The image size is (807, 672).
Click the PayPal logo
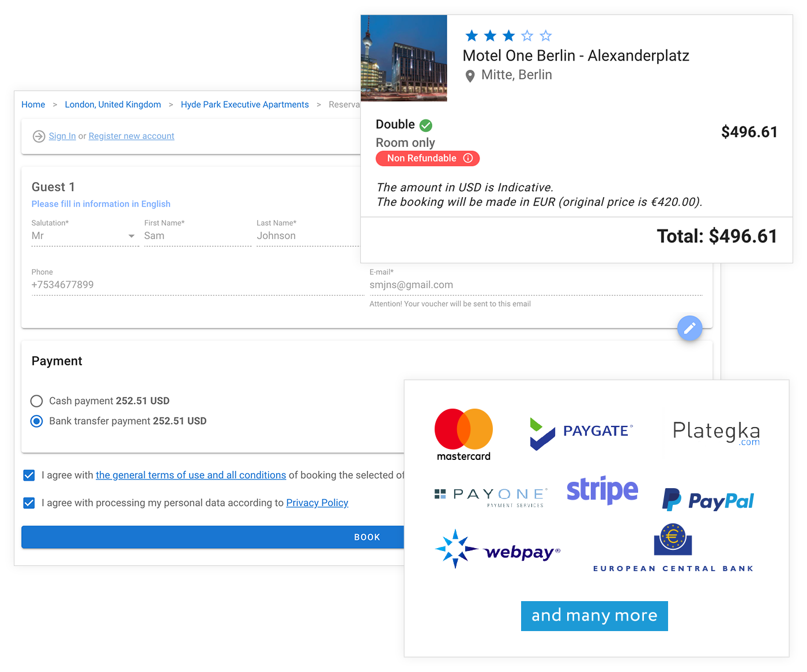(x=708, y=500)
